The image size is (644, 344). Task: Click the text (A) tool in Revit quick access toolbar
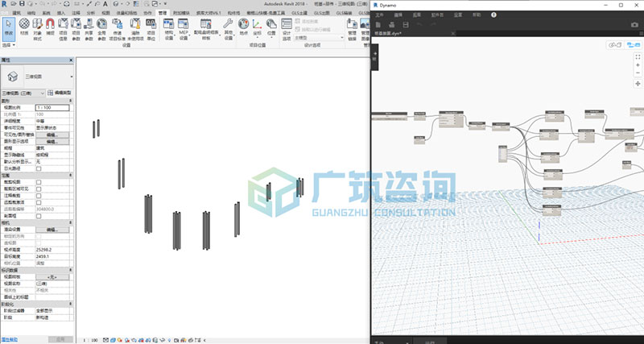point(105,4)
